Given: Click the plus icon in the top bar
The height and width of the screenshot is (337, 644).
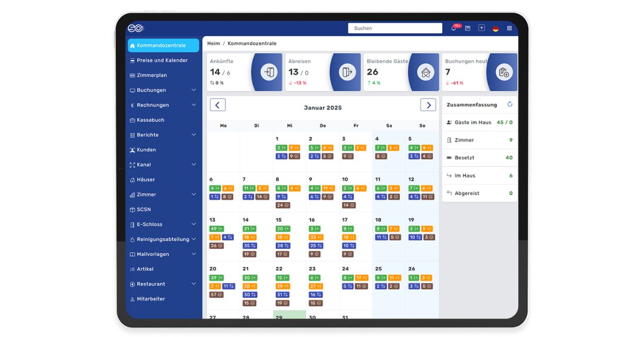Looking at the screenshot, I should point(480,27).
